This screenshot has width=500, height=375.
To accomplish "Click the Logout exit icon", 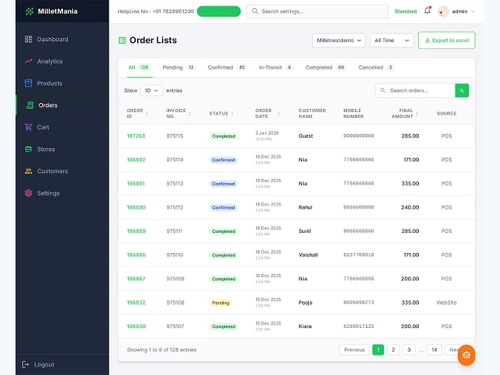I will [25, 365].
